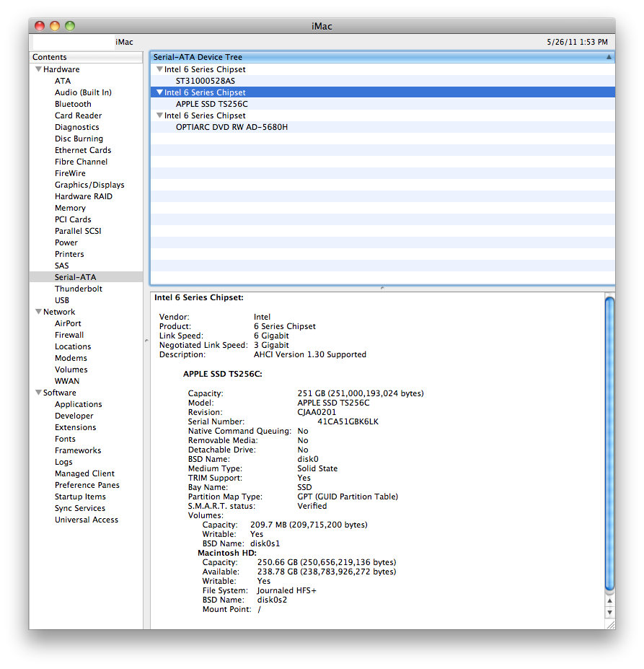Open Extensions list
The image size is (644, 669).
[76, 427]
